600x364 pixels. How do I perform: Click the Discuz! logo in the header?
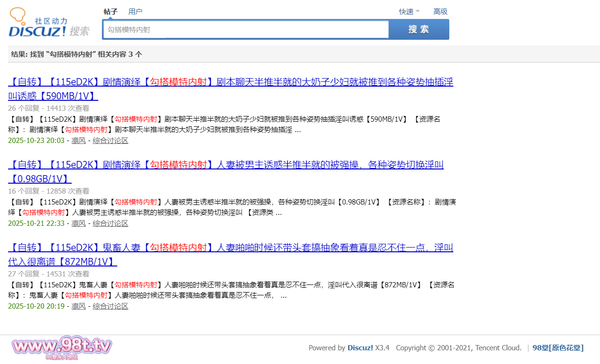[x=49, y=24]
